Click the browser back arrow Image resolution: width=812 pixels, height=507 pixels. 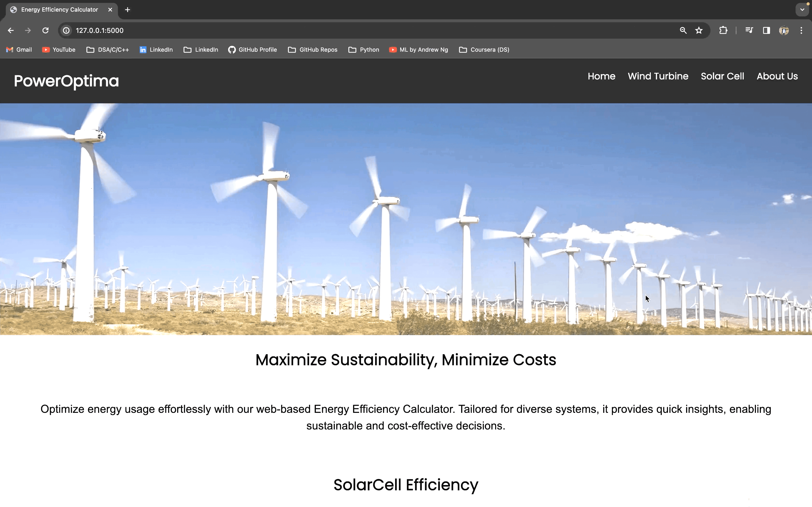click(x=11, y=30)
